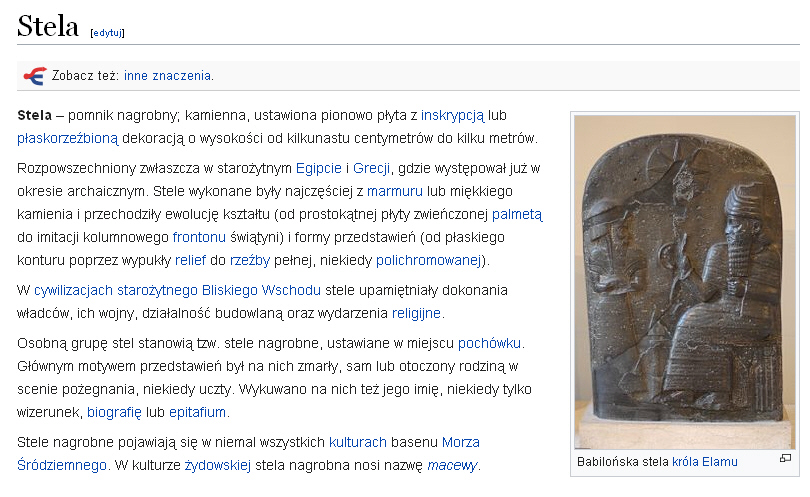The height and width of the screenshot is (497, 810).
Task: Go to the 'macewy' link
Action: pyautogui.click(x=452, y=465)
